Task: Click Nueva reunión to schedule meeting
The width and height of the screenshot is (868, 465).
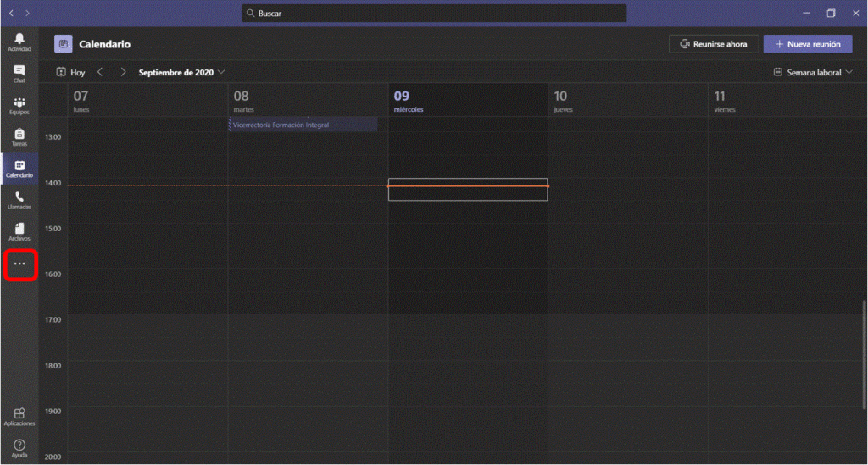Action: point(807,44)
